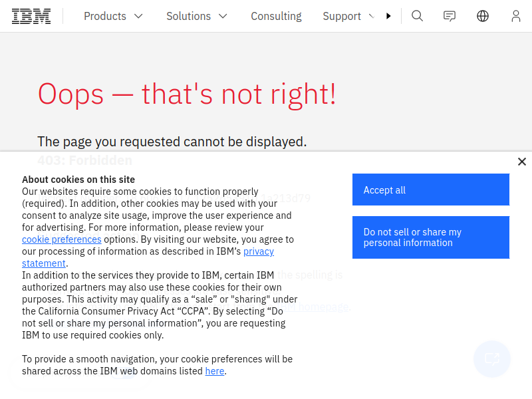The width and height of the screenshot is (532, 399).
Task: Click Do not sell or share my personal information
Action: [431, 237]
